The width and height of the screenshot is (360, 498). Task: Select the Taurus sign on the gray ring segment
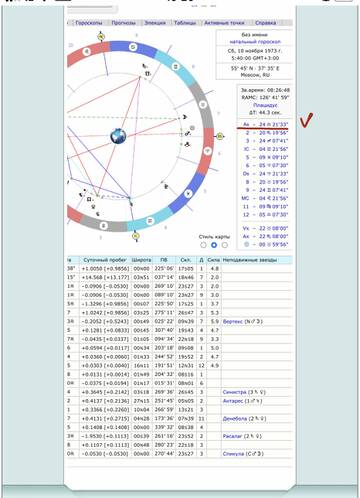(x=203, y=105)
